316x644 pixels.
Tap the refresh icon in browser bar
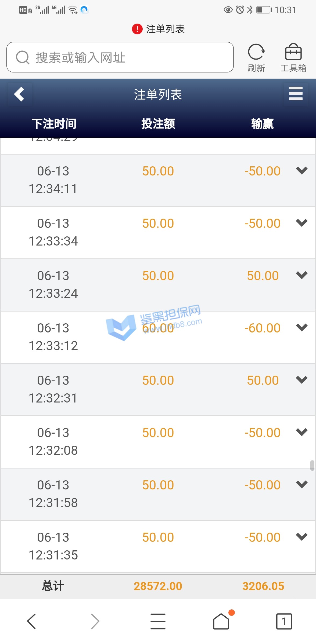pyautogui.click(x=256, y=52)
